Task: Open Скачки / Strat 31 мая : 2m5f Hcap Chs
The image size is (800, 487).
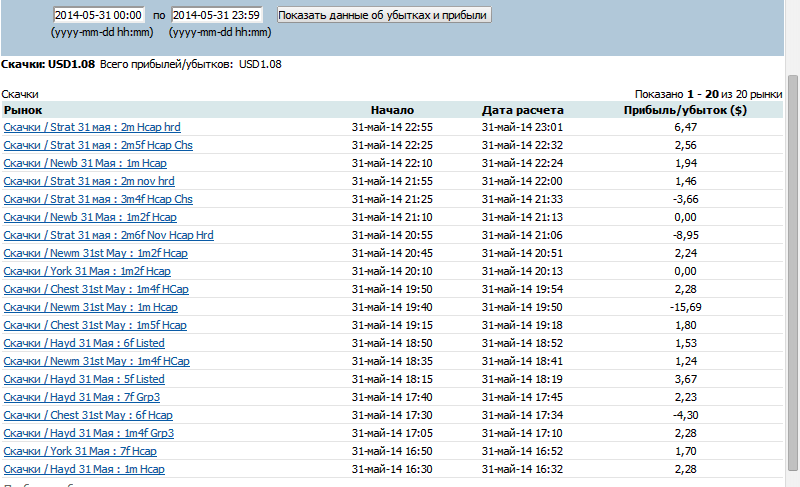Action: click(x=98, y=145)
